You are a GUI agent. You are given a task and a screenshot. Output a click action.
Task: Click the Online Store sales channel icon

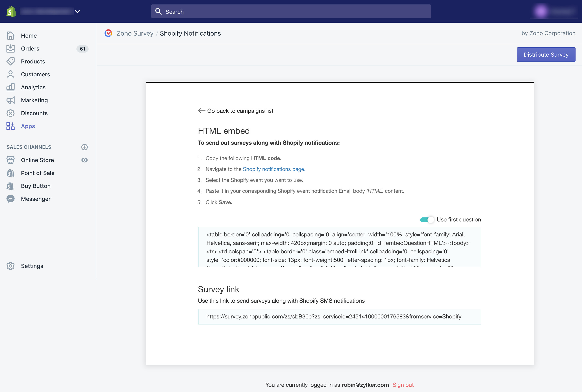[11, 160]
